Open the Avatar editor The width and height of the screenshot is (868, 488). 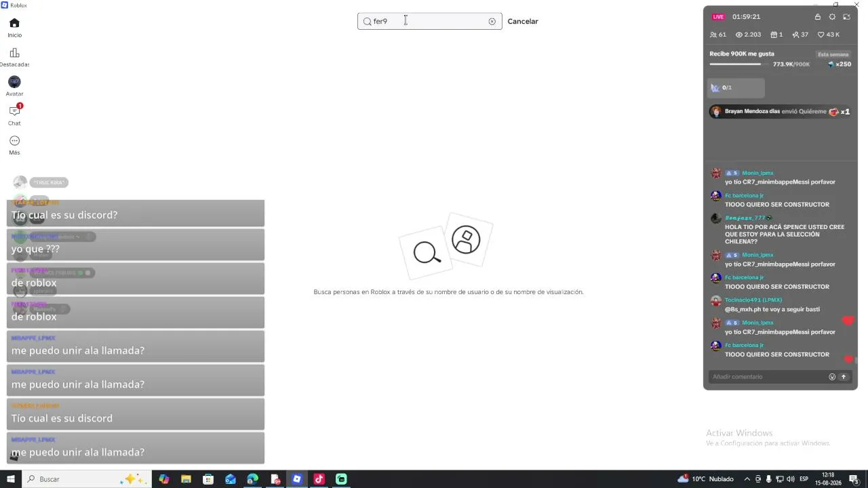(x=14, y=86)
